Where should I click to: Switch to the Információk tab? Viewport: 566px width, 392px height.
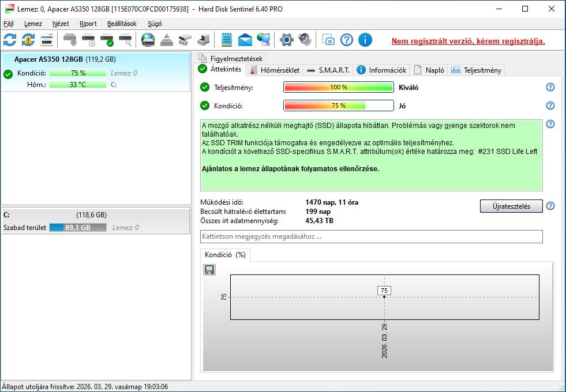tap(381, 70)
